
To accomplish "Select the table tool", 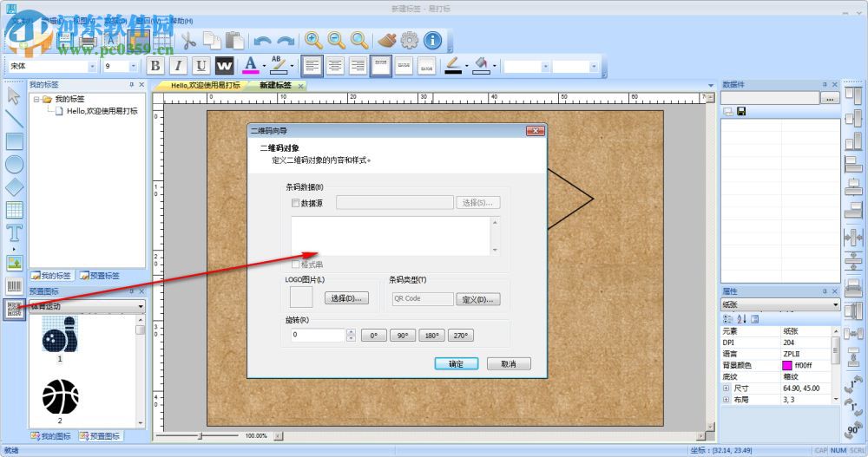I will click(x=15, y=210).
